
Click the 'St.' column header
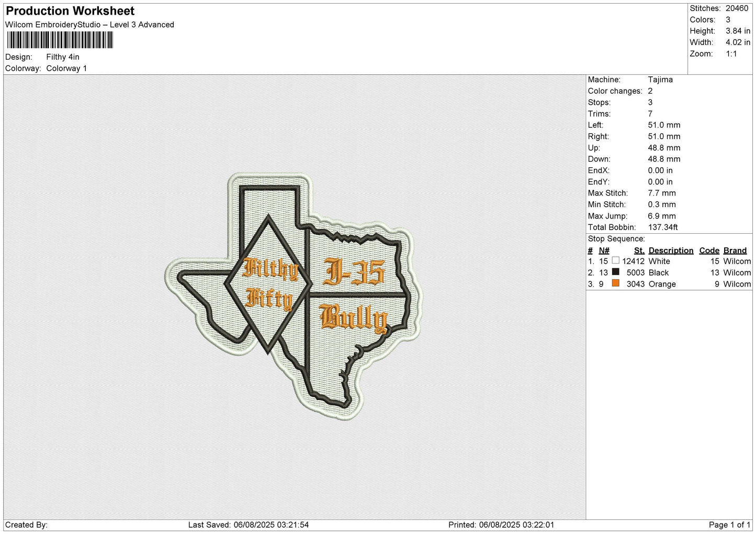point(639,251)
